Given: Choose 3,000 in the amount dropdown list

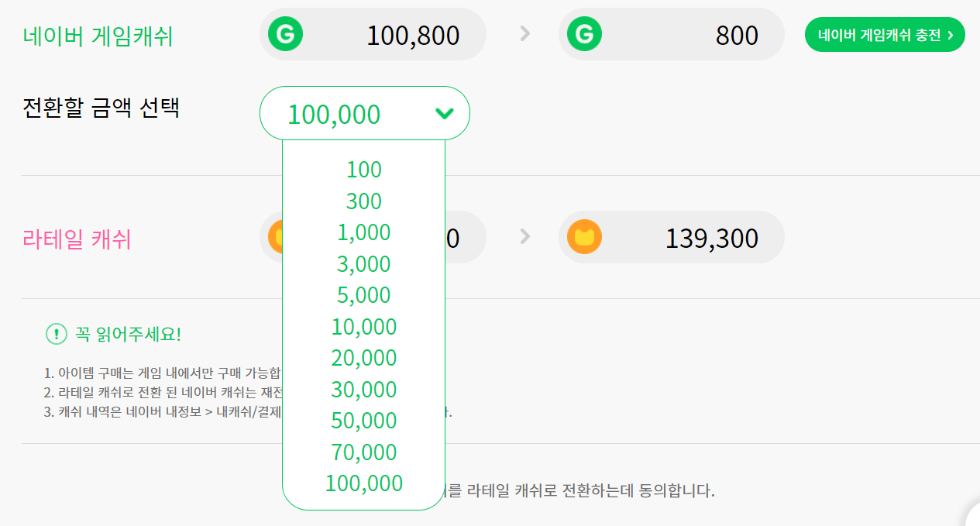Looking at the screenshot, I should pyautogui.click(x=364, y=264).
